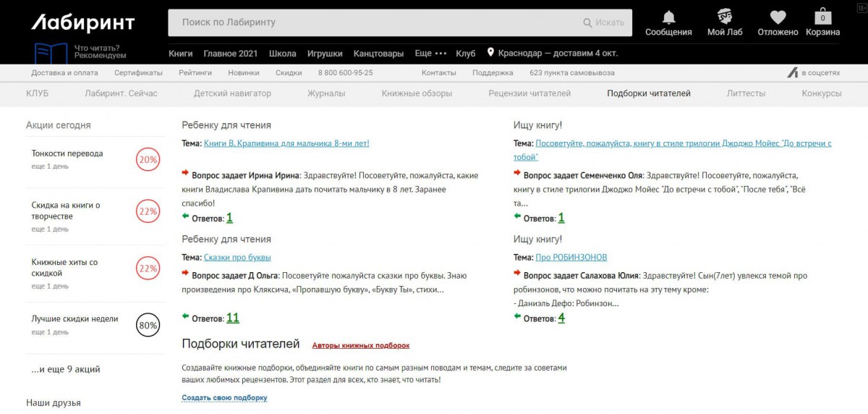The width and height of the screenshot is (868, 414).
Task: Open the КЛУБ tab
Action: [37, 93]
